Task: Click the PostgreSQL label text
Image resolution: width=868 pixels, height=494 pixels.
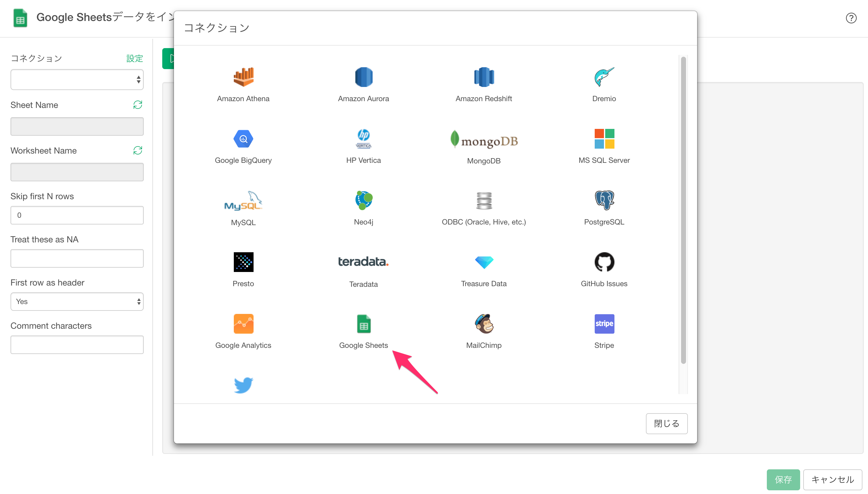Action: click(x=604, y=222)
